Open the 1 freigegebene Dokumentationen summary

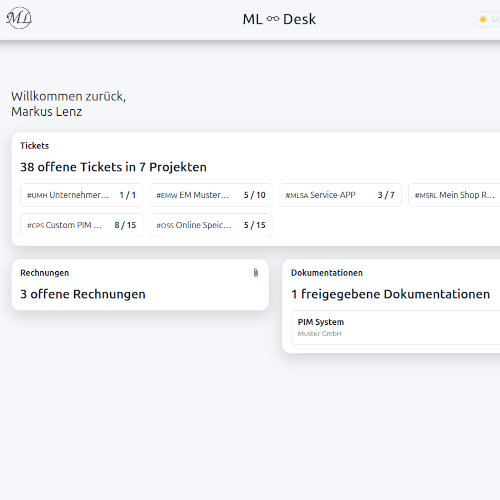[x=391, y=294]
